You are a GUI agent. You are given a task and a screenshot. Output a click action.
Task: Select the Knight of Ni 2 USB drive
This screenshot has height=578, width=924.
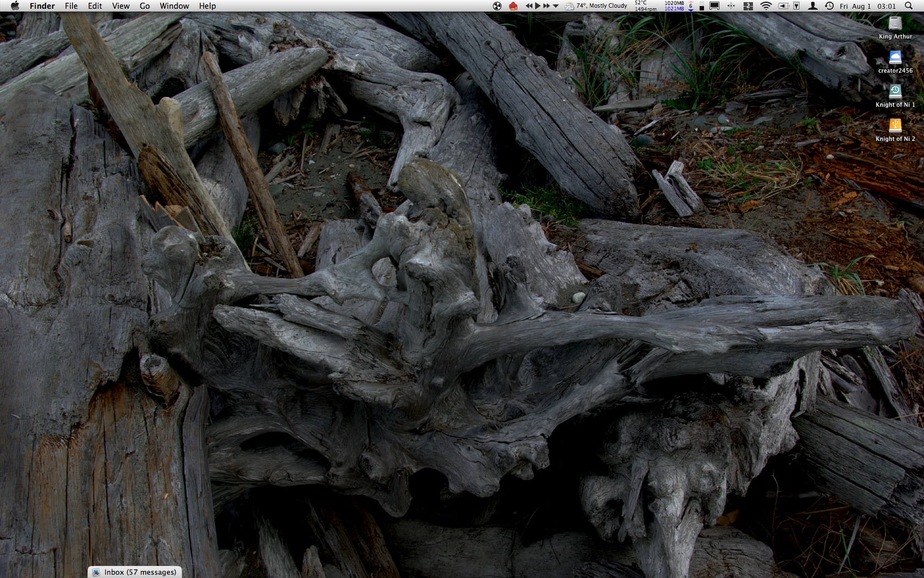tap(895, 126)
